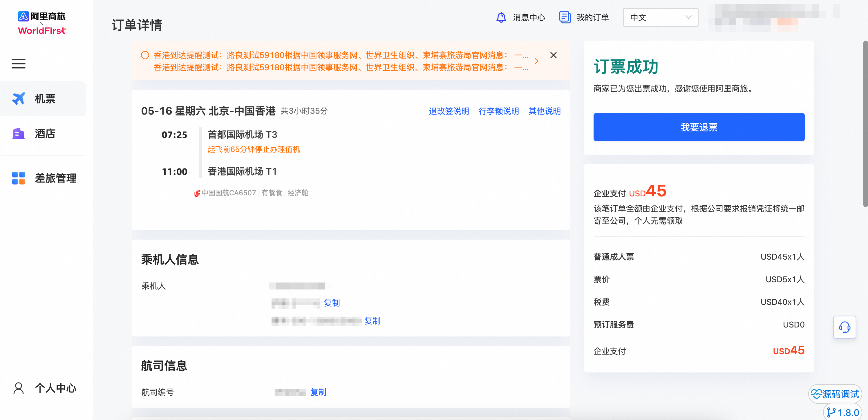Open 个人中心 user profile icon
Viewport: 868px width, 420px height.
(19, 388)
